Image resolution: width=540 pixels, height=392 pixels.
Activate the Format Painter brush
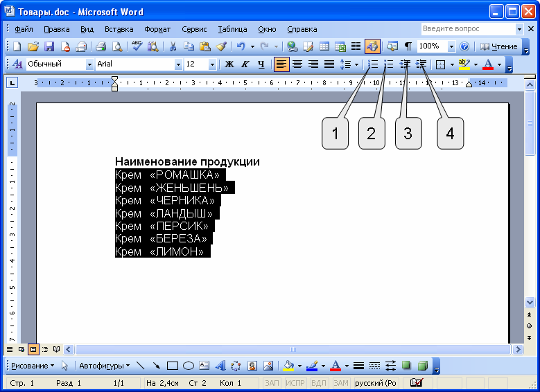[x=221, y=46]
